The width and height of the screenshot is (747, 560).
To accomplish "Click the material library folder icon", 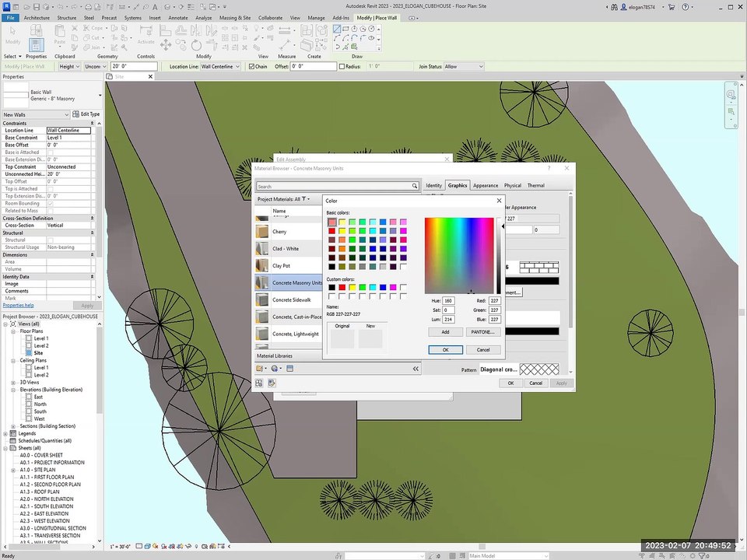I will (260, 369).
